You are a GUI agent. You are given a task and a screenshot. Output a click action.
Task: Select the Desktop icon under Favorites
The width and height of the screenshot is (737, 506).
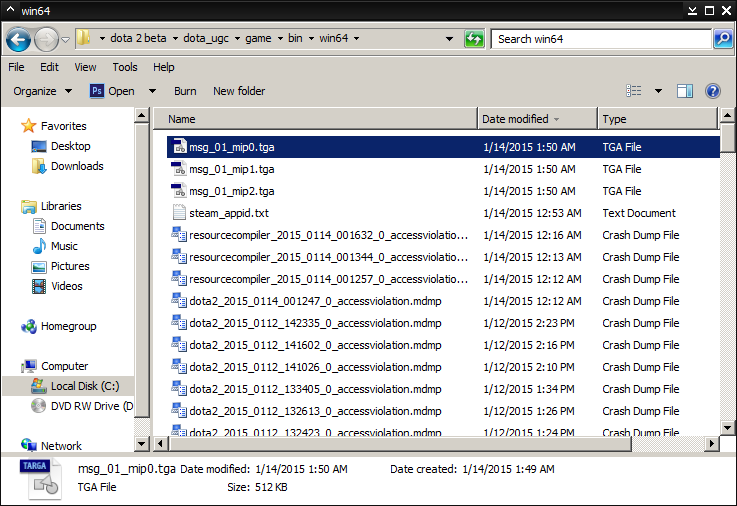point(40,146)
